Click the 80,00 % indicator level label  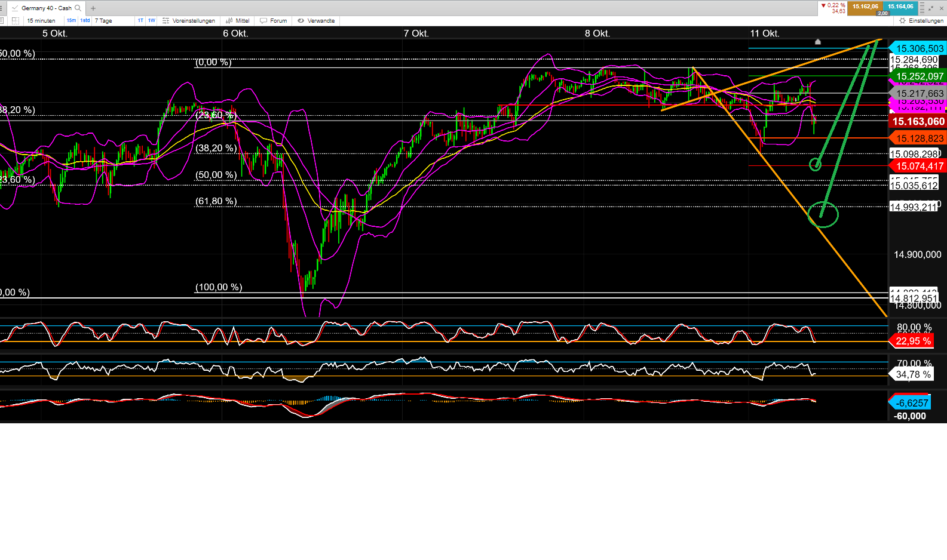pyautogui.click(x=914, y=327)
